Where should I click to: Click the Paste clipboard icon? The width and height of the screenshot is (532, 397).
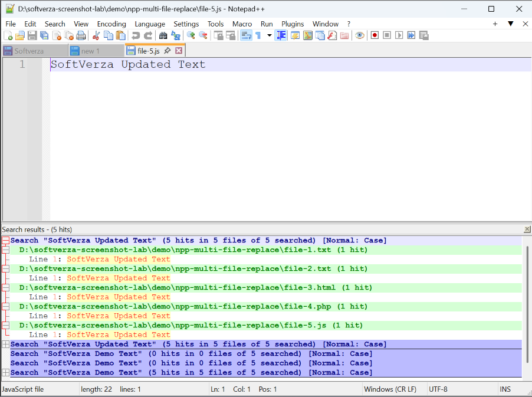coord(120,35)
